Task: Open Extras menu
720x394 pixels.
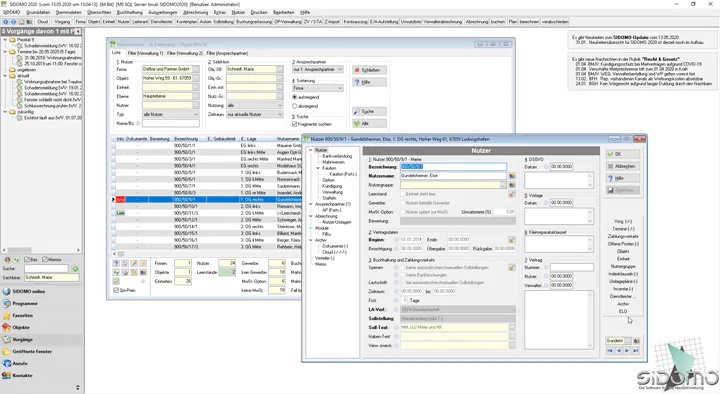Action: [x=220, y=12]
